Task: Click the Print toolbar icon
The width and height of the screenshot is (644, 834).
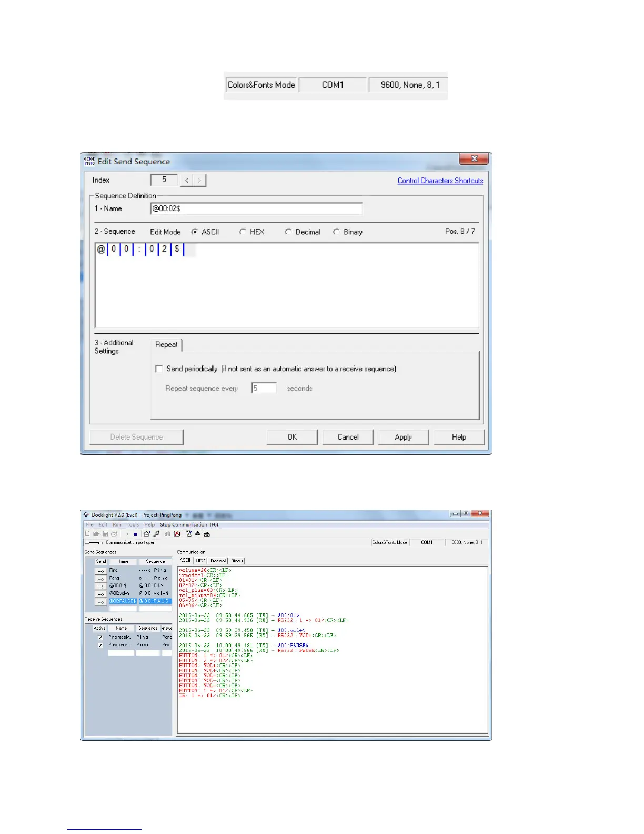Action: click(x=114, y=534)
